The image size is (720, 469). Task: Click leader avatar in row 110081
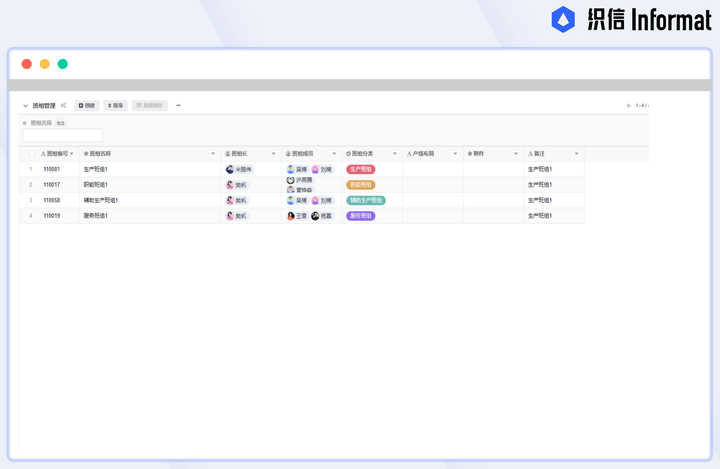click(x=230, y=170)
